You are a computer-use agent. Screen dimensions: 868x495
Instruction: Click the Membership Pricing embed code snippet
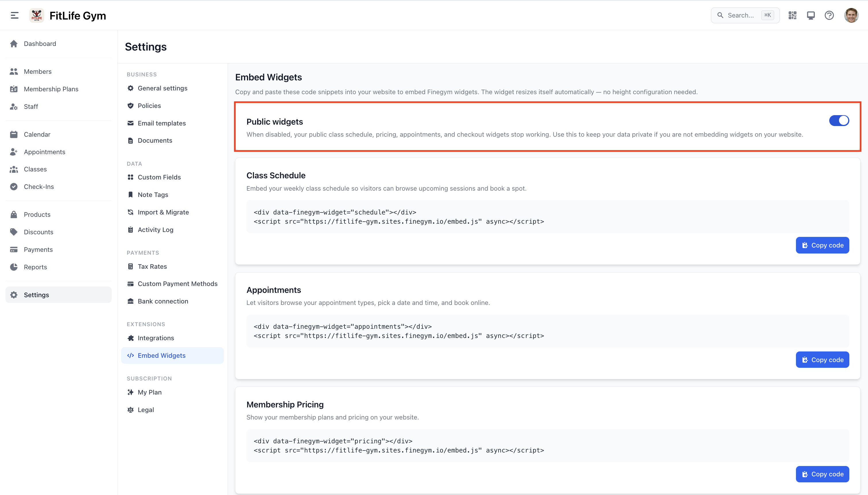coord(547,446)
